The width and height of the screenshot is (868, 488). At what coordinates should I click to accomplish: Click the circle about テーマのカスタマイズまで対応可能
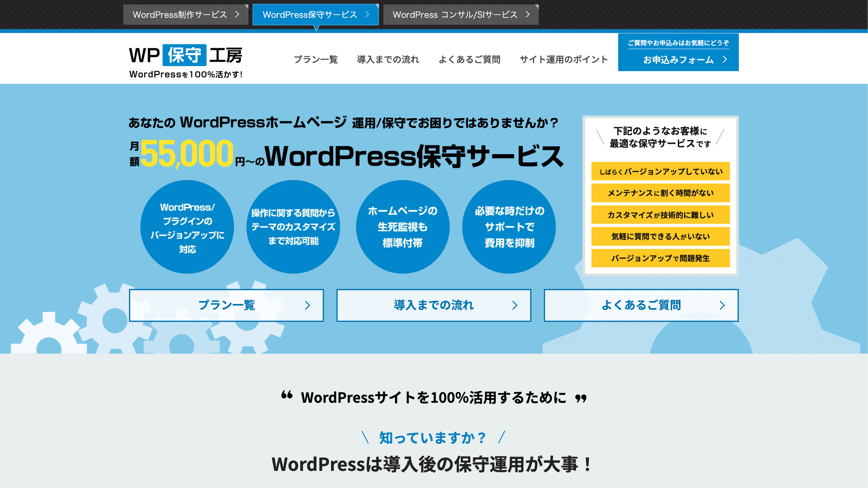point(293,227)
